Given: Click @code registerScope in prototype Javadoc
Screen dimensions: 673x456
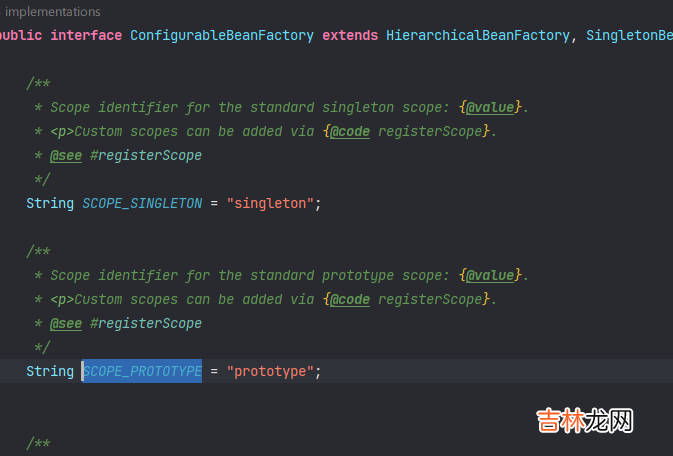Looking at the screenshot, I should click(409, 299).
